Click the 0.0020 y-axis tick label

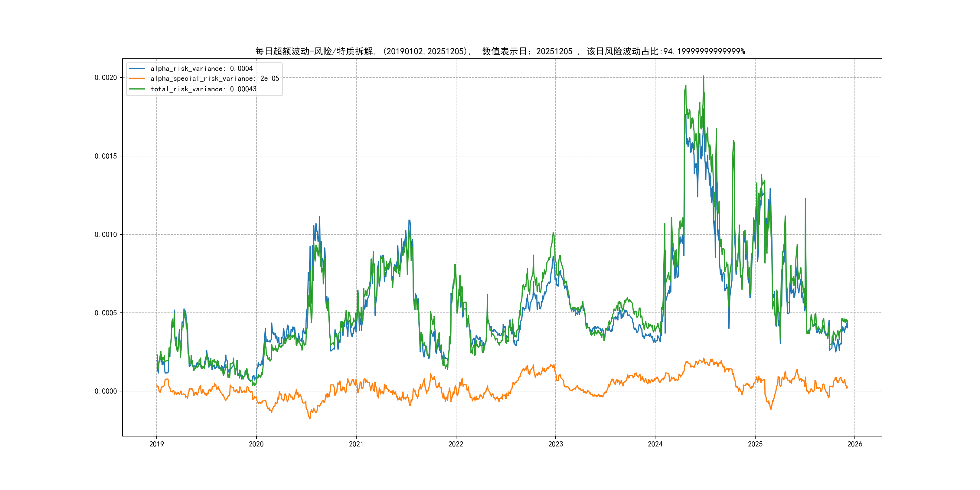pos(106,78)
